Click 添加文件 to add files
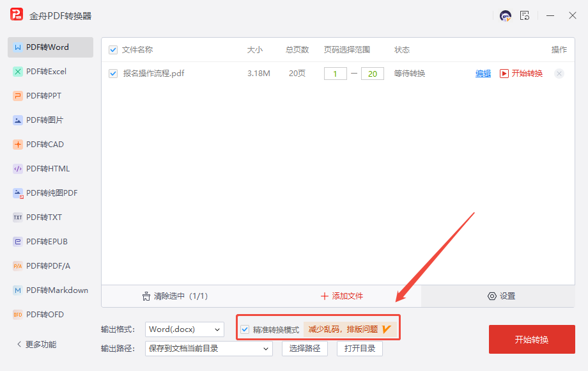 tap(342, 296)
